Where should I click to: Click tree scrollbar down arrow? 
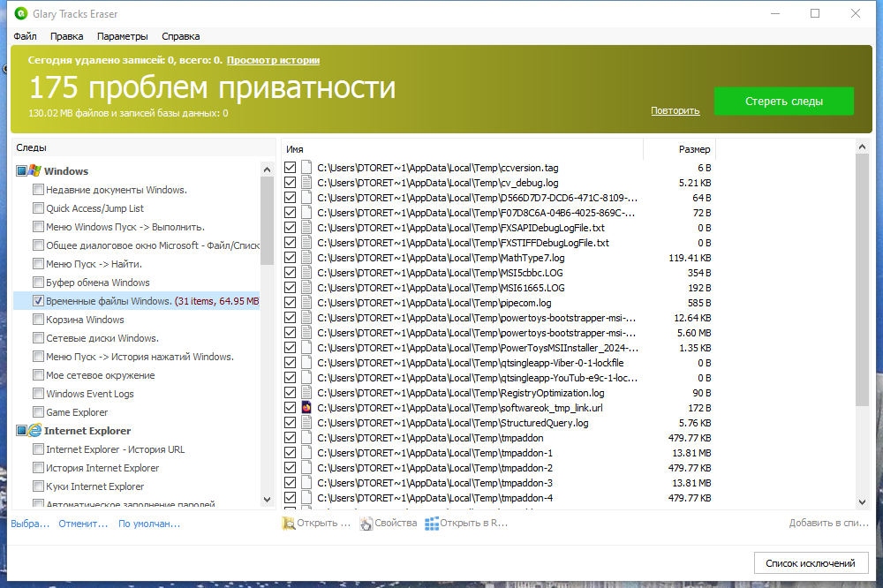267,499
